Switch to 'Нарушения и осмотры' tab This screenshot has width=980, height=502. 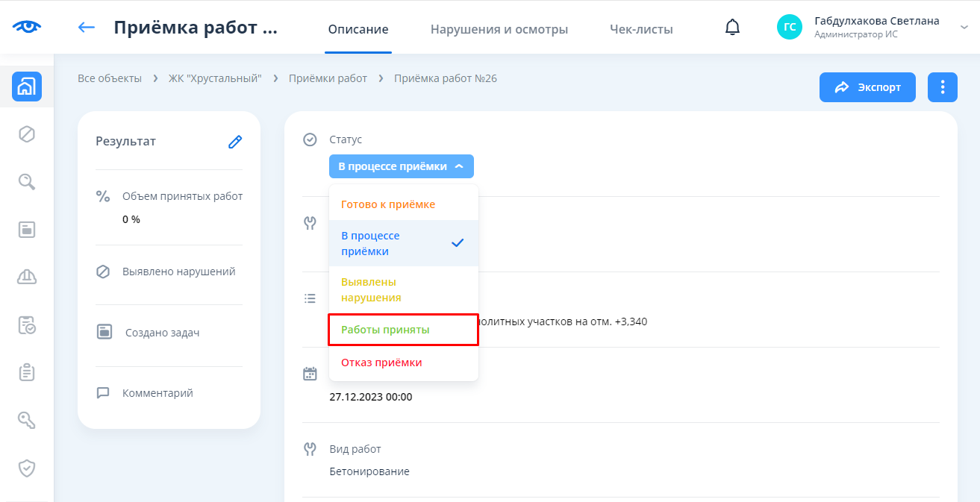click(499, 30)
